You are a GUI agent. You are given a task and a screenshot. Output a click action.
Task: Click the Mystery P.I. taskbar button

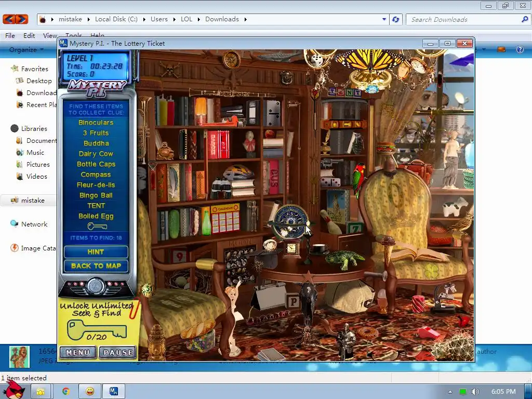114,392
